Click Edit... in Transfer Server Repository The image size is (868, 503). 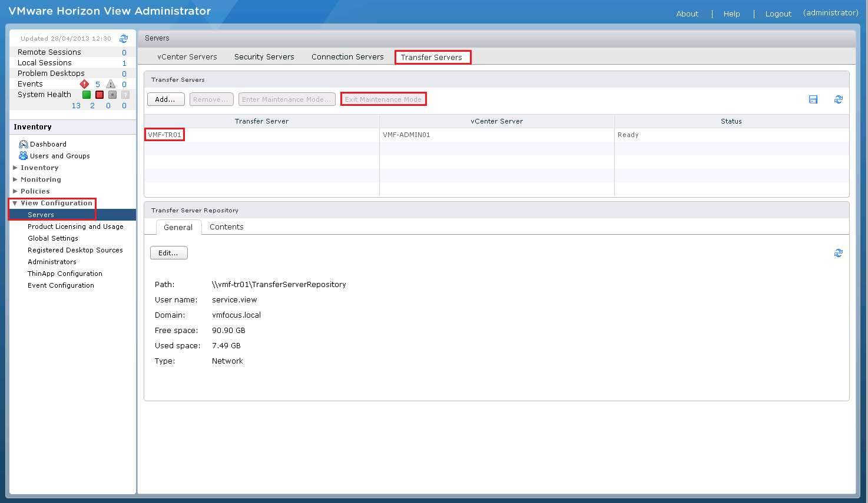168,253
